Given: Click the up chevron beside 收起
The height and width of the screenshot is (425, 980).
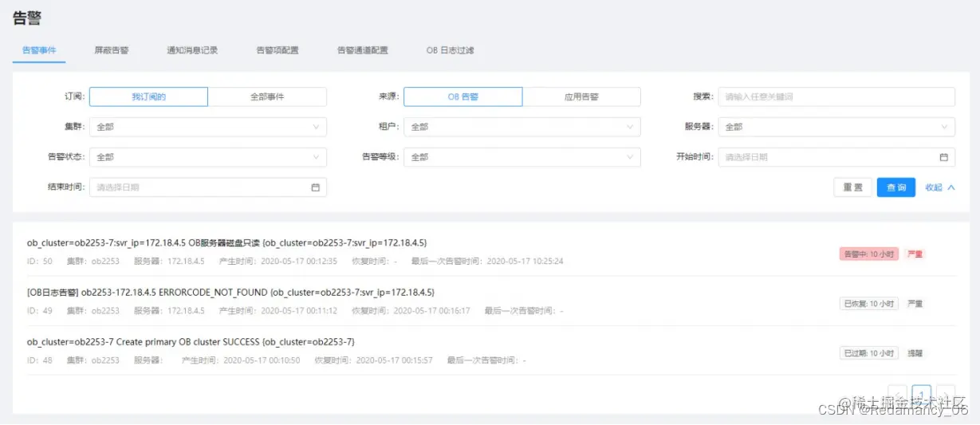Looking at the screenshot, I should coord(951,187).
